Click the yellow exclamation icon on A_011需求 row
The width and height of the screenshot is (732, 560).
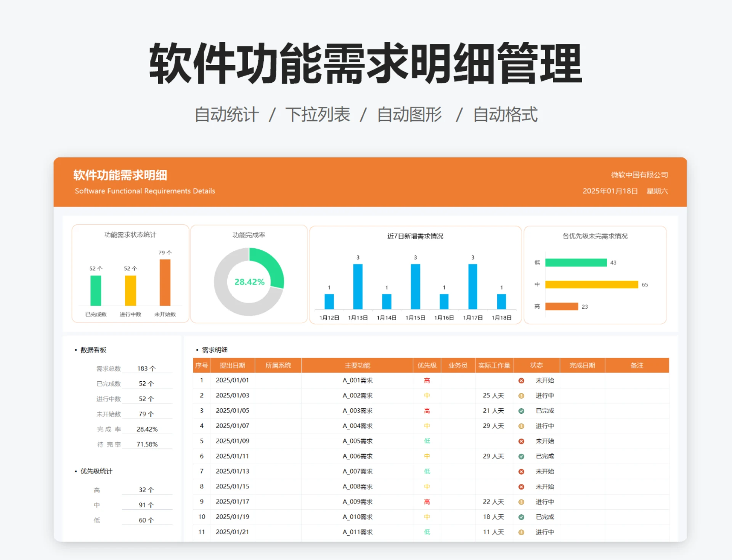click(x=521, y=532)
